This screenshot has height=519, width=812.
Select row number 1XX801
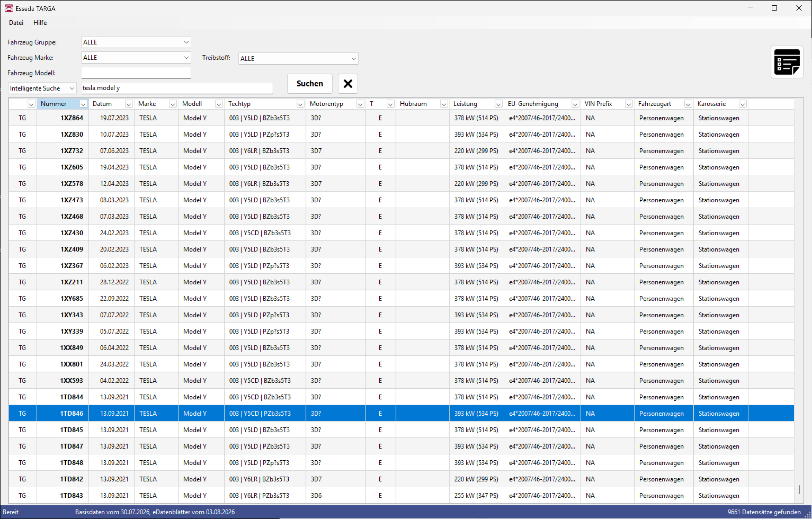[401, 364]
